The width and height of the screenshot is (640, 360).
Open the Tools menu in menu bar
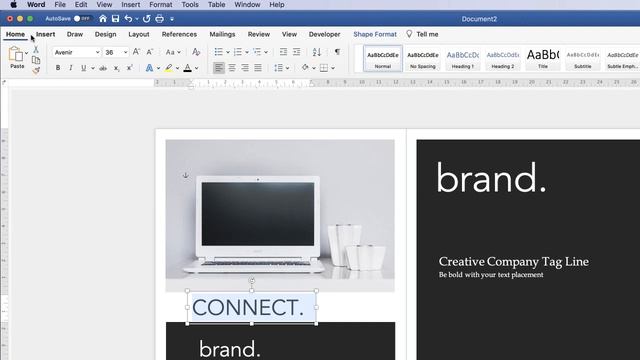pyautogui.click(x=190, y=5)
